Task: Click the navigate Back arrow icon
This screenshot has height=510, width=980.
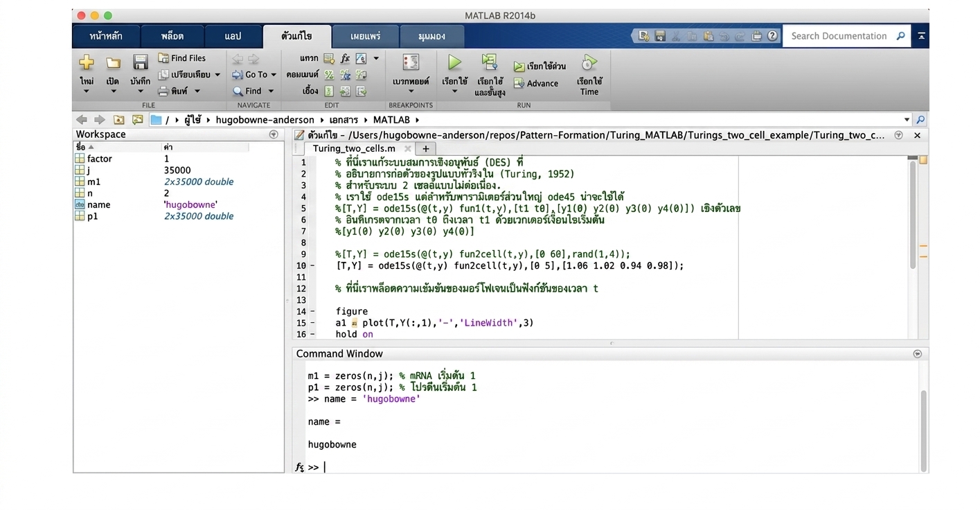Action: pos(238,59)
